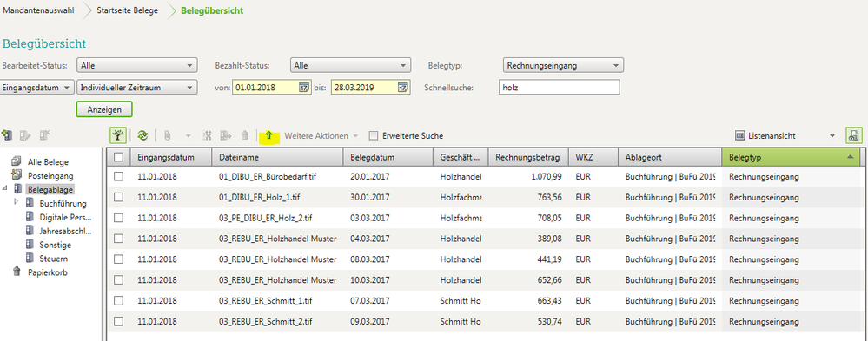Select all rows with header checkbox
Viewport: 868px width, 341px height.
tap(118, 157)
